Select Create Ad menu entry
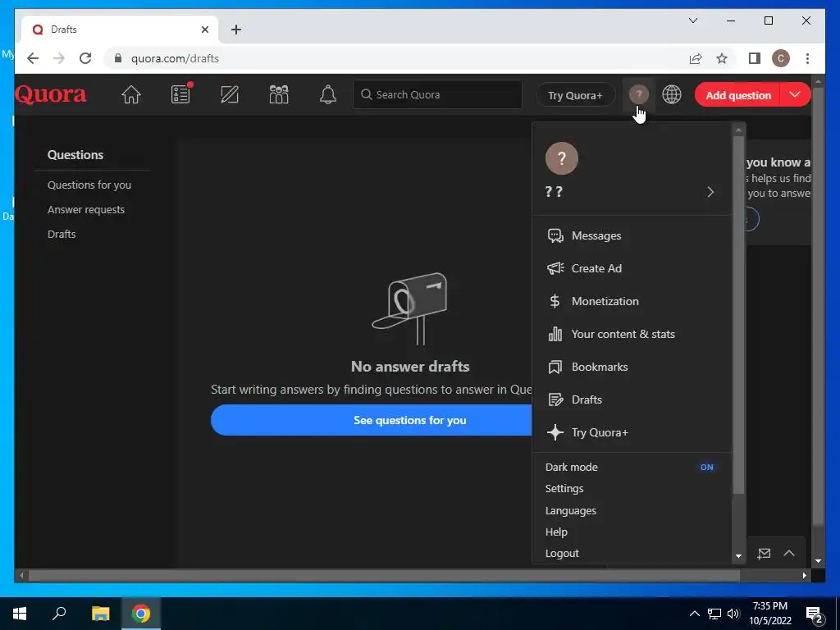The width and height of the screenshot is (840, 630). 632,268
